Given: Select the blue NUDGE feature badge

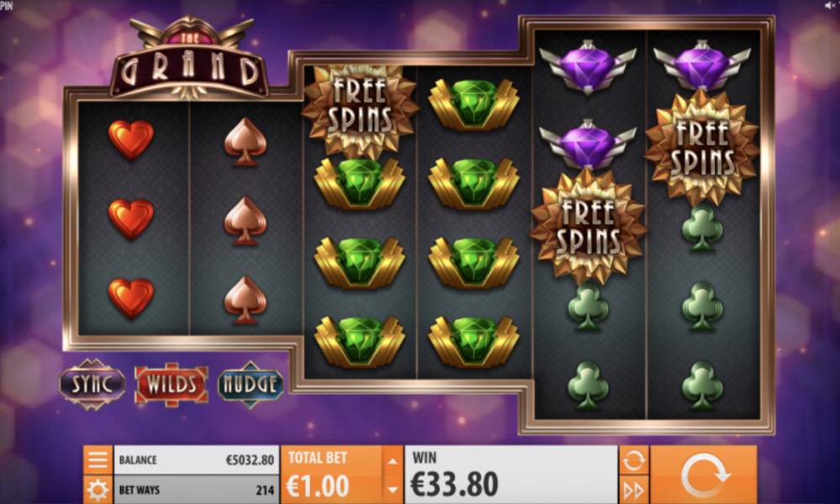Looking at the screenshot, I should (x=250, y=385).
